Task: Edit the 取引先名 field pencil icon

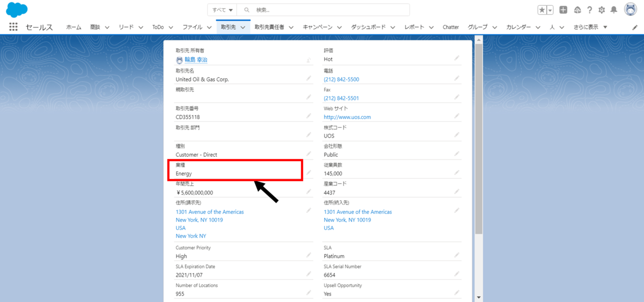Action: (309, 78)
